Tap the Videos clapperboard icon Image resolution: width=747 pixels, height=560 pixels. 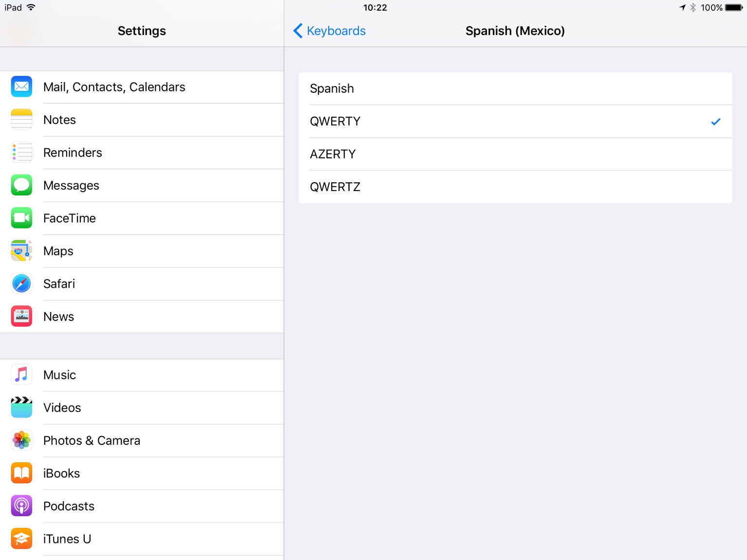tap(21, 407)
